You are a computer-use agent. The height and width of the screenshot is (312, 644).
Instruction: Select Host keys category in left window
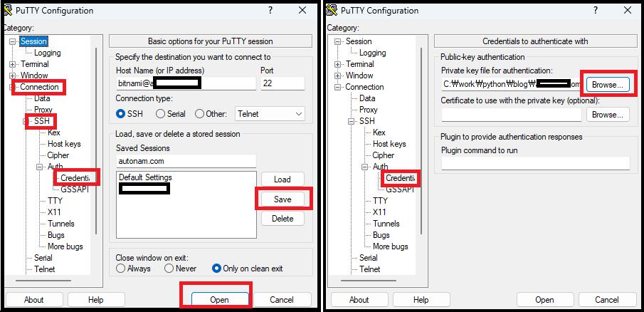[64, 144]
